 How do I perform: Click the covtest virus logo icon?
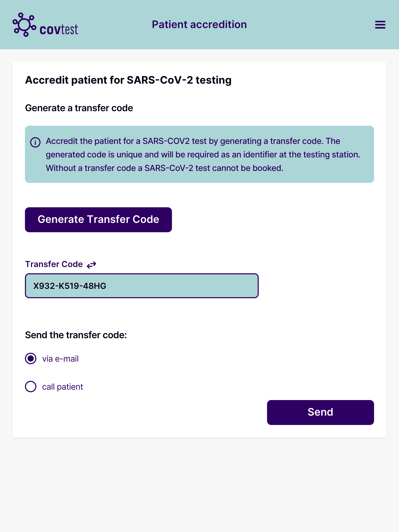24,25
